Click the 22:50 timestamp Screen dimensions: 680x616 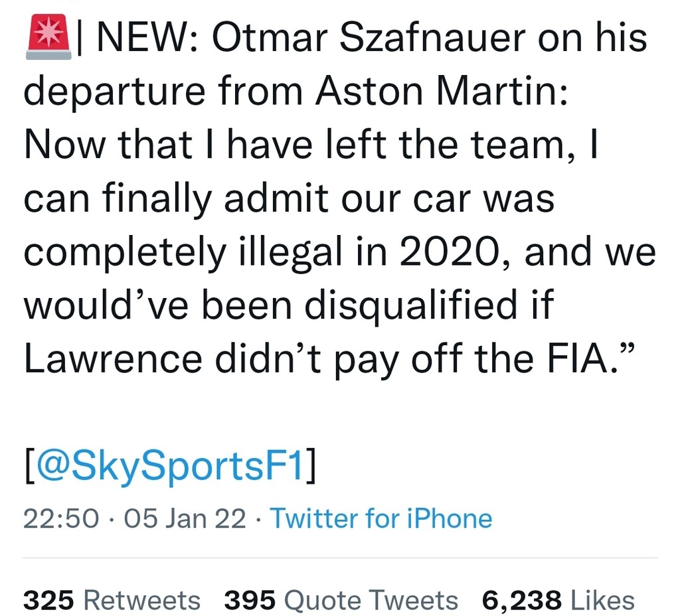[61, 518]
